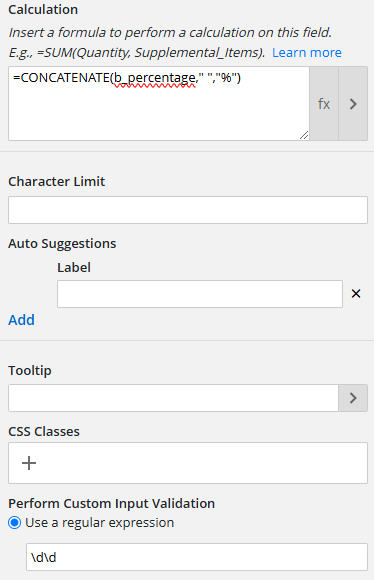
Task: Grab the formula textarea resize handle
Action: pos(304,135)
